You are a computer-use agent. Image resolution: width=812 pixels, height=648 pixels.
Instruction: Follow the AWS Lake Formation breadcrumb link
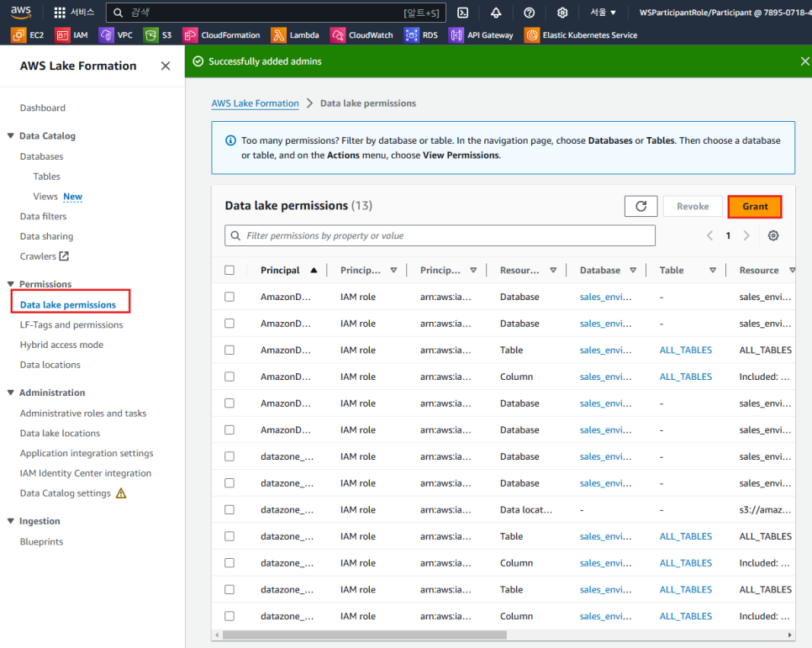coord(255,103)
